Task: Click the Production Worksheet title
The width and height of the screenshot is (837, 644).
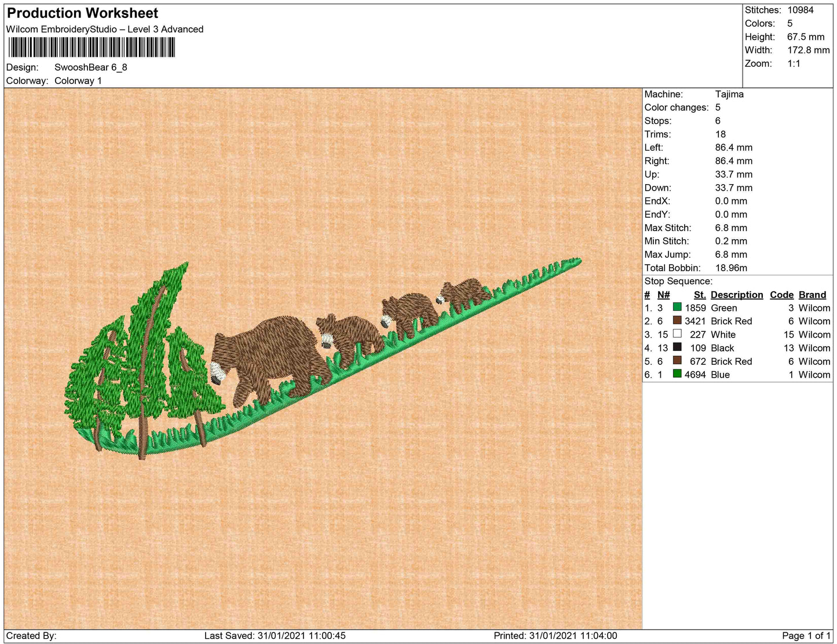Action: (x=82, y=13)
